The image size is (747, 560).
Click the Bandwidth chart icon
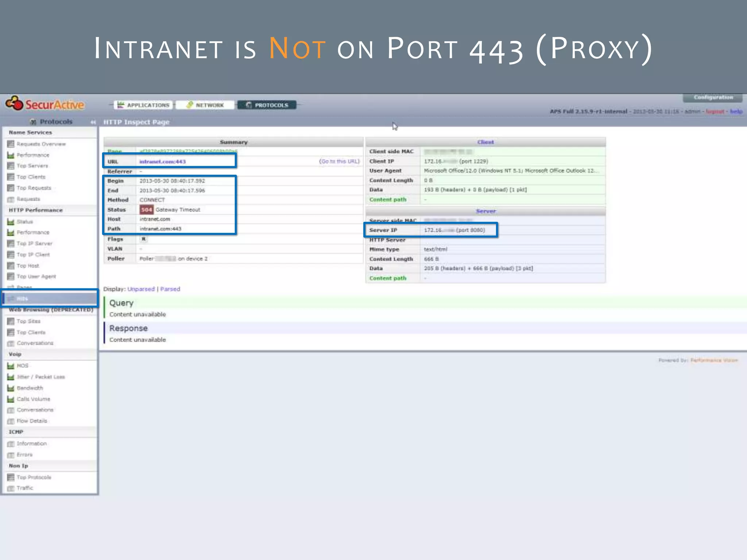pyautogui.click(x=11, y=388)
